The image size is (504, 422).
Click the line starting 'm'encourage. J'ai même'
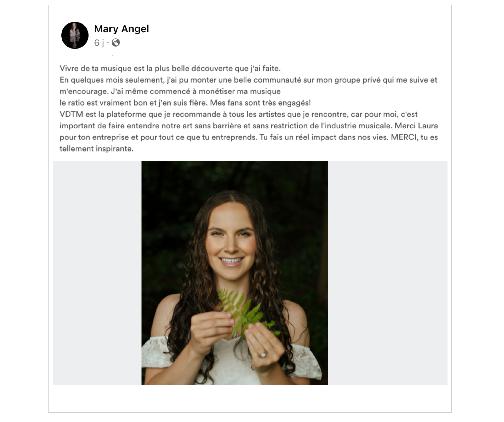coord(170,91)
